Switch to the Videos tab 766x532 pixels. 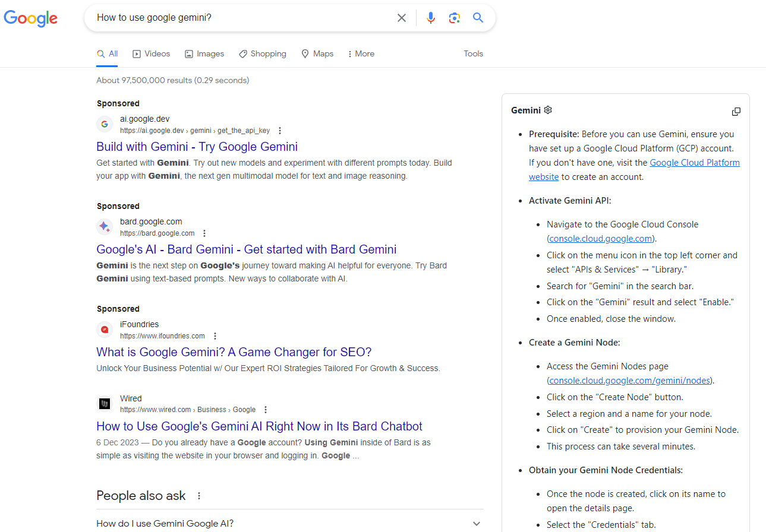151,53
